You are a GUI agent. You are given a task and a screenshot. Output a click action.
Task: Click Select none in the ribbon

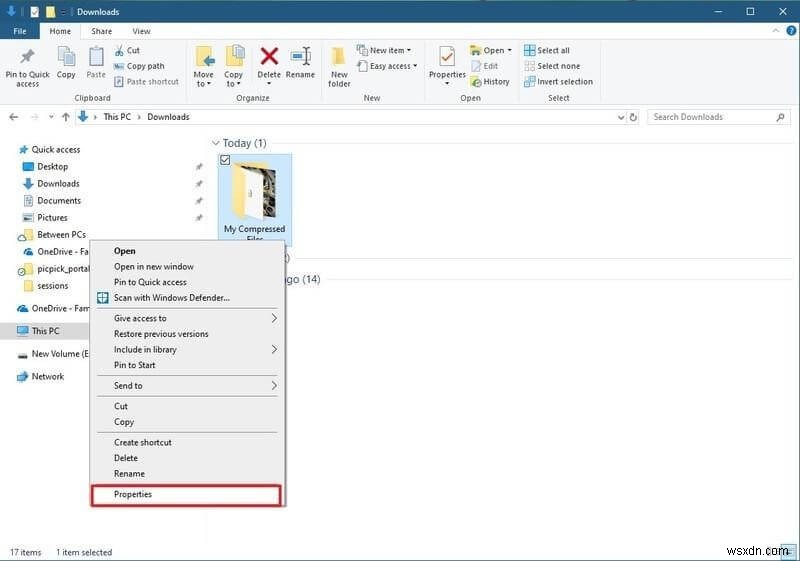tap(552, 66)
